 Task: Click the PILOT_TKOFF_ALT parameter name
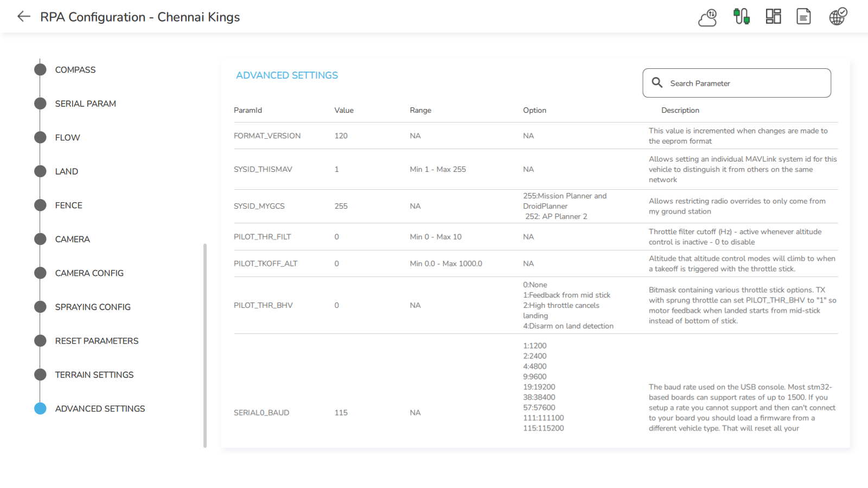point(265,264)
